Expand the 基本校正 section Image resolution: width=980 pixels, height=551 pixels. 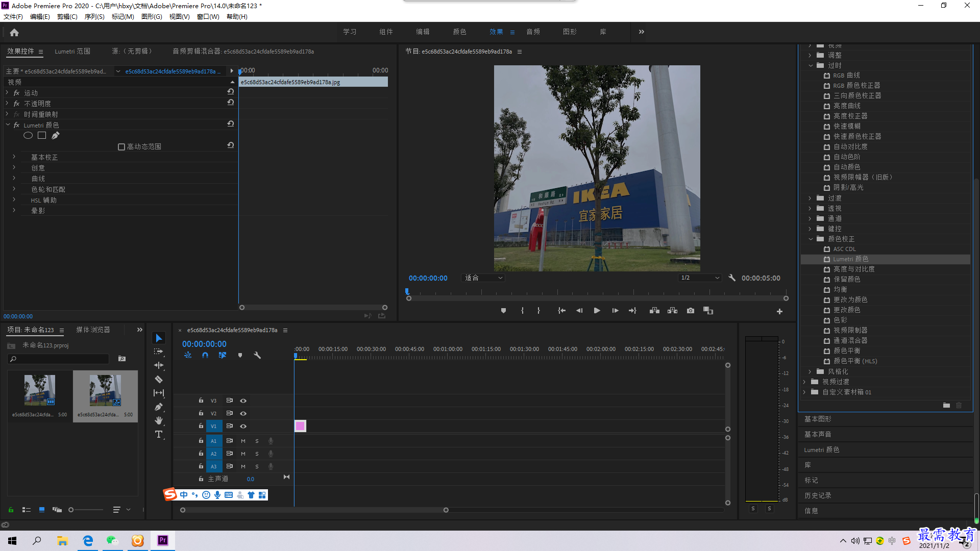14,157
